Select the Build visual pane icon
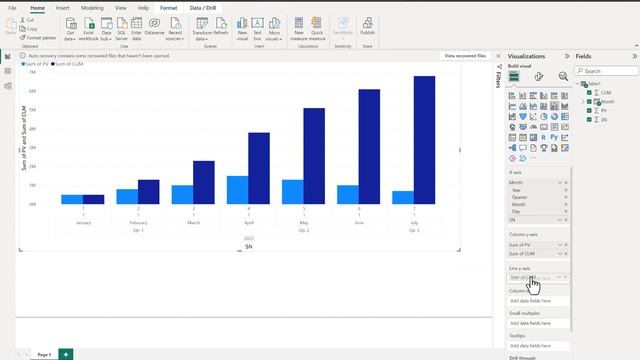This screenshot has height=360, width=640. (514, 76)
